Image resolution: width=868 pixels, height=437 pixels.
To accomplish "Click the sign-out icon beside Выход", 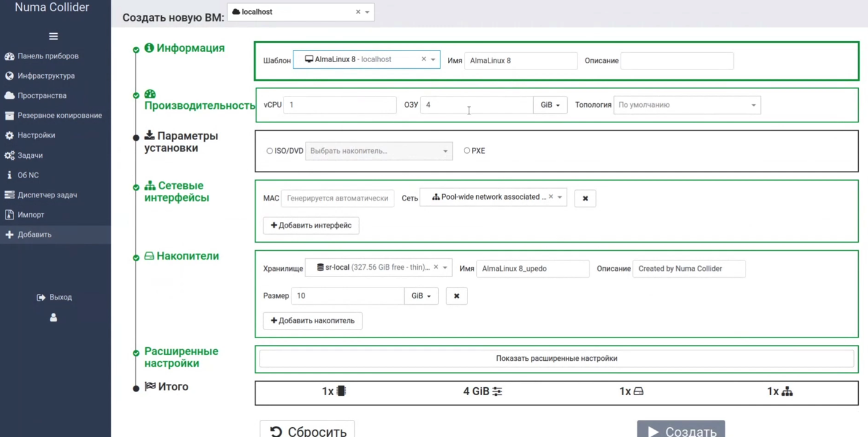I will point(41,297).
